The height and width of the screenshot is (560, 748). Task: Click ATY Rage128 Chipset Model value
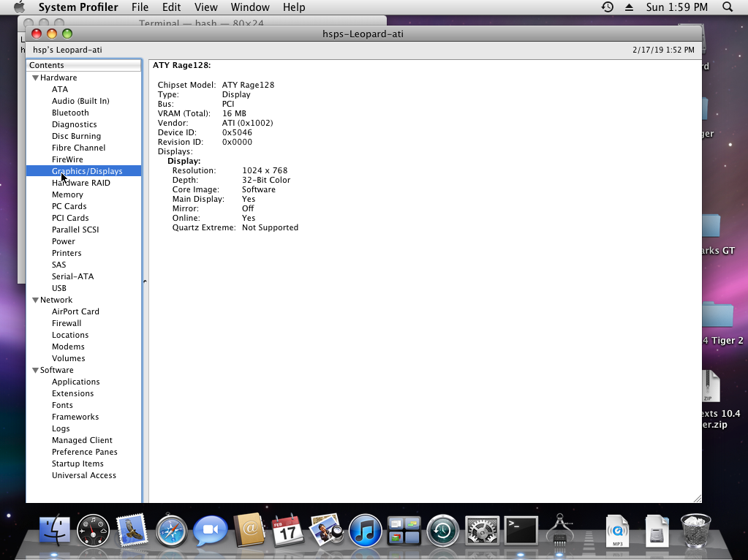[x=248, y=85]
